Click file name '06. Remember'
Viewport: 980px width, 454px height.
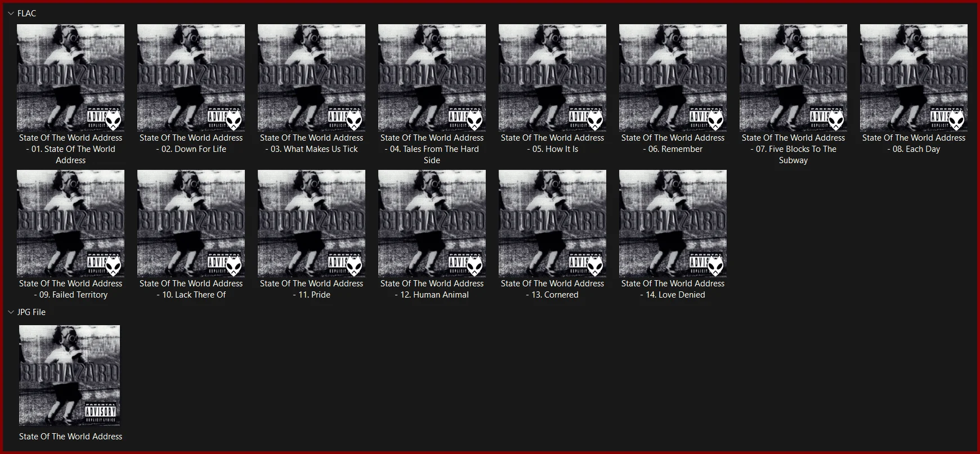[x=673, y=143]
